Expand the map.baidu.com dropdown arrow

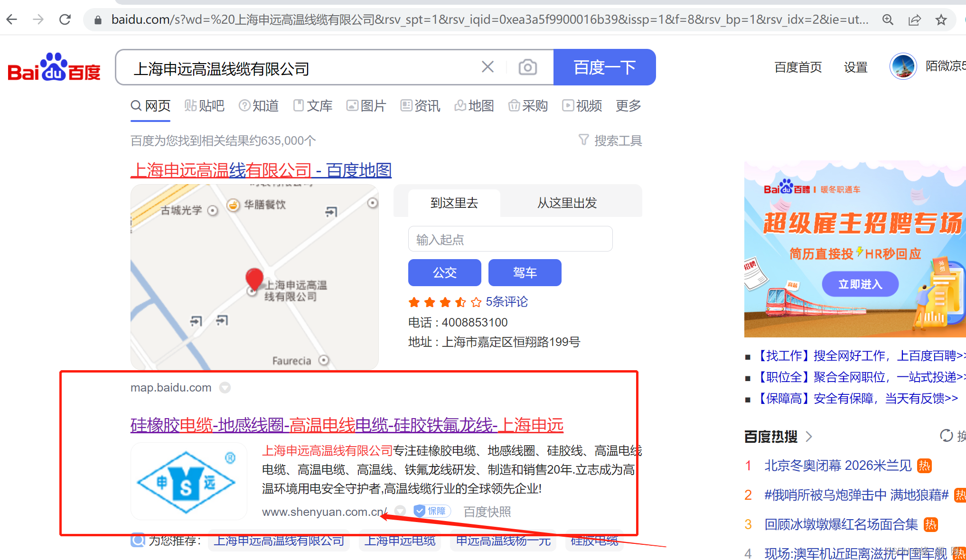225,388
